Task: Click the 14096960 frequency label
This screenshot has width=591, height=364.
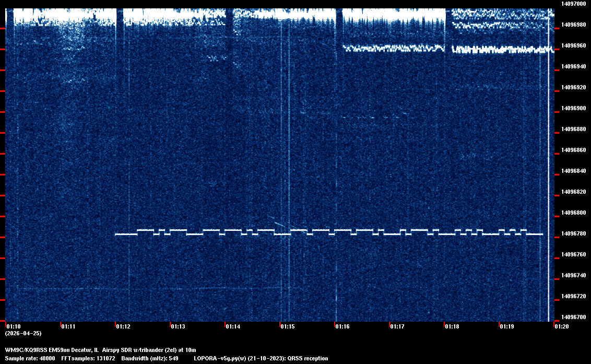Action: pos(574,45)
